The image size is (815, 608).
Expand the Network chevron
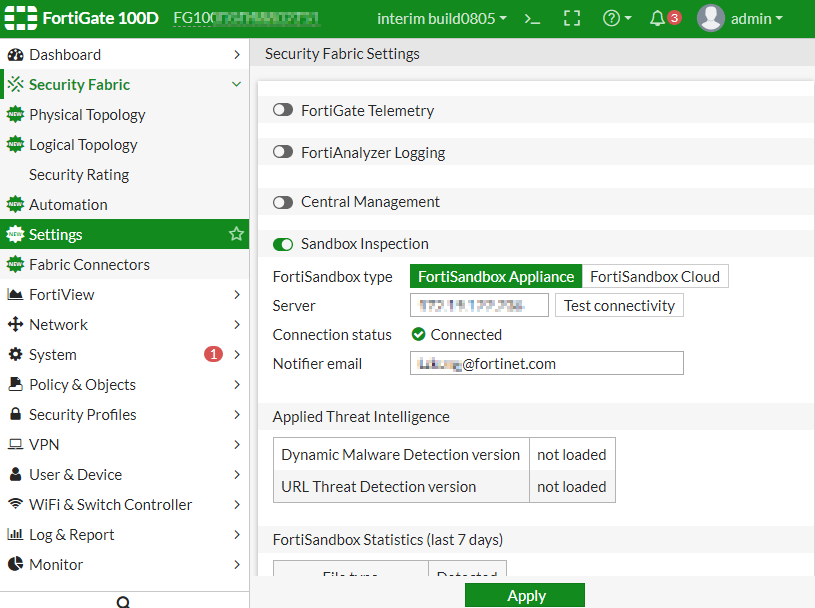[x=237, y=325]
